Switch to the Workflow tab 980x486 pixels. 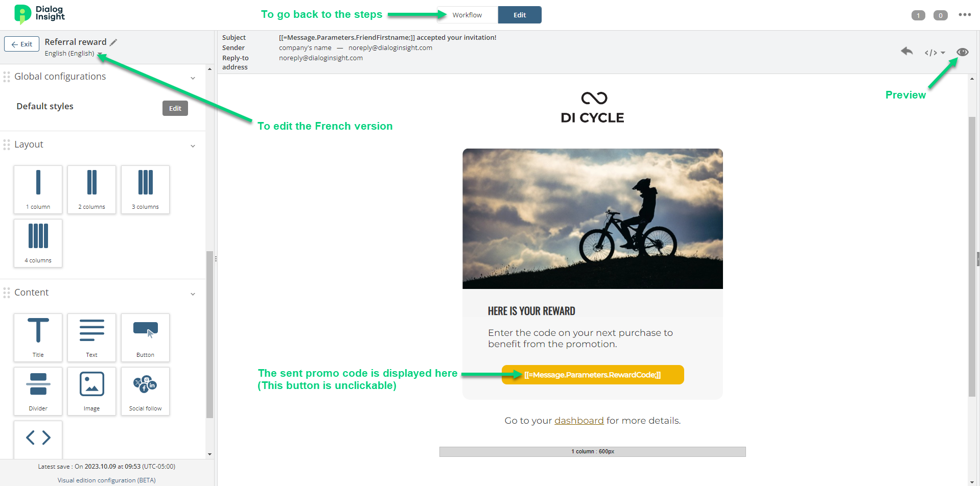coord(467,15)
